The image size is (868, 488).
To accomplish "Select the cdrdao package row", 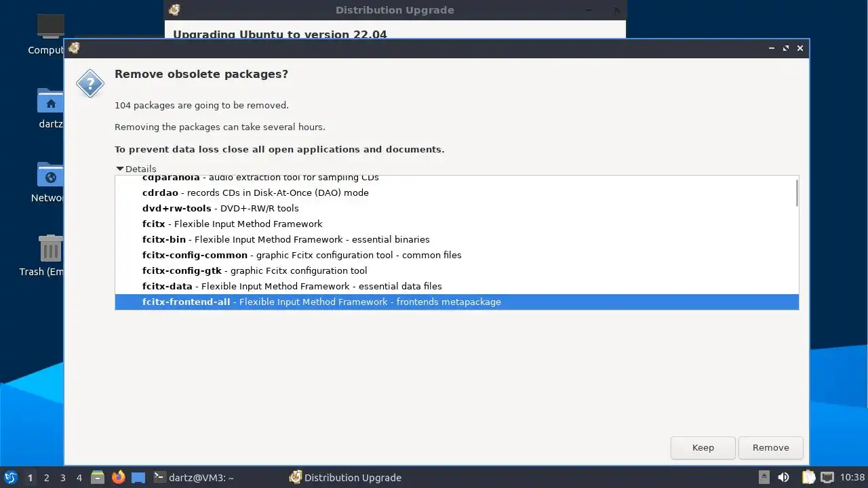I will 456,192.
